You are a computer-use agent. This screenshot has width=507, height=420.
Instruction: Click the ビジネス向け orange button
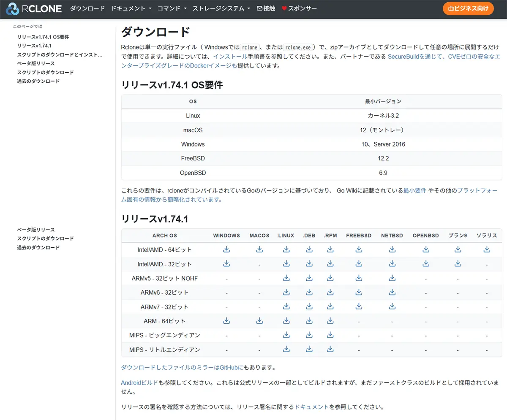click(x=468, y=8)
